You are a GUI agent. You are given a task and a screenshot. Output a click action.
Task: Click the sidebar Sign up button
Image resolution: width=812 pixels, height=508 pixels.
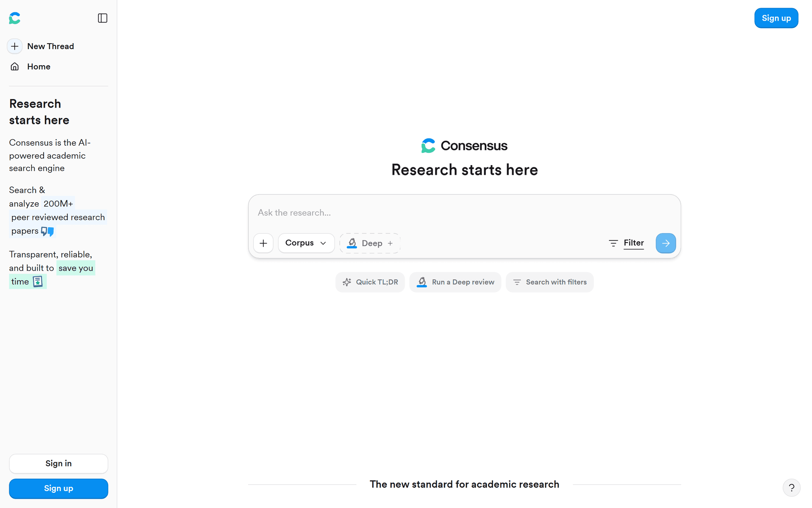click(58, 489)
